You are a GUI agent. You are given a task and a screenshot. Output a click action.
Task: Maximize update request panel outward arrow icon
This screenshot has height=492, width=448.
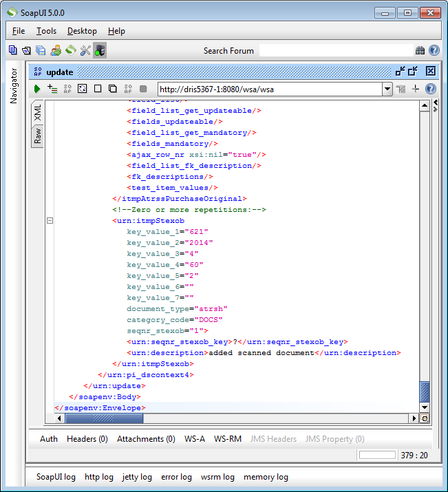(413, 72)
